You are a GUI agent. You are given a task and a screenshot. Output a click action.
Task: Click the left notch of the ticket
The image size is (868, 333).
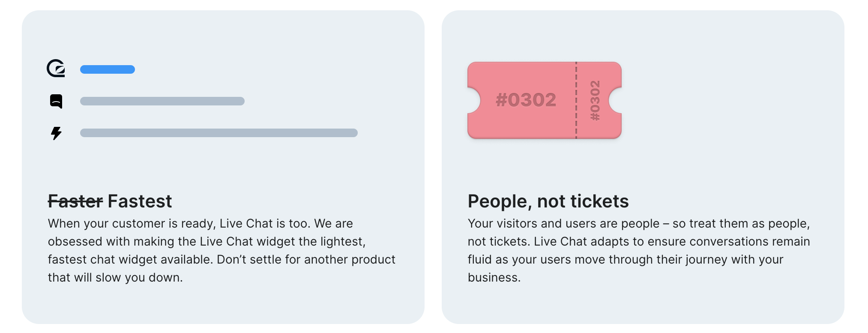[x=474, y=100]
